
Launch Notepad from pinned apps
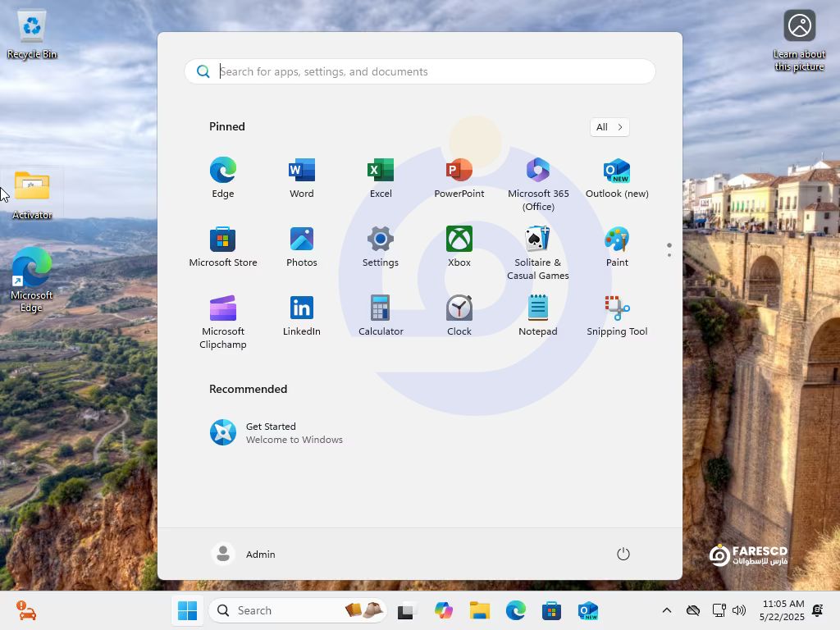tap(538, 315)
